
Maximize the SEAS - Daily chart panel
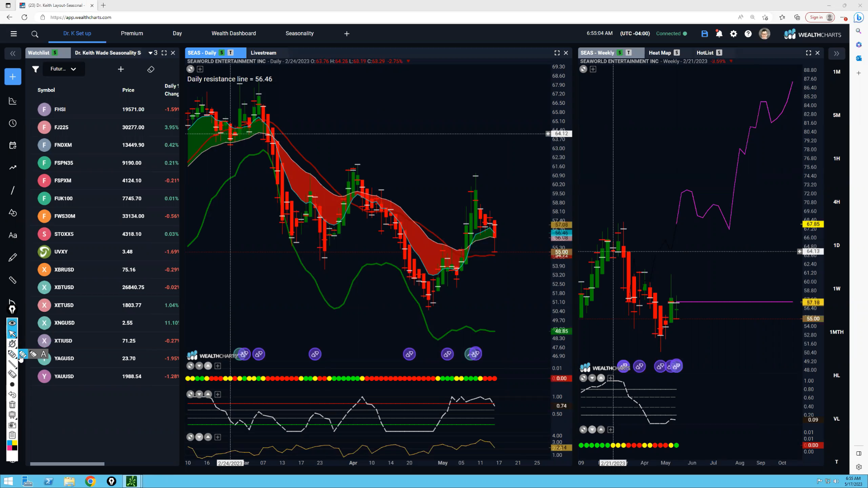[x=557, y=53]
